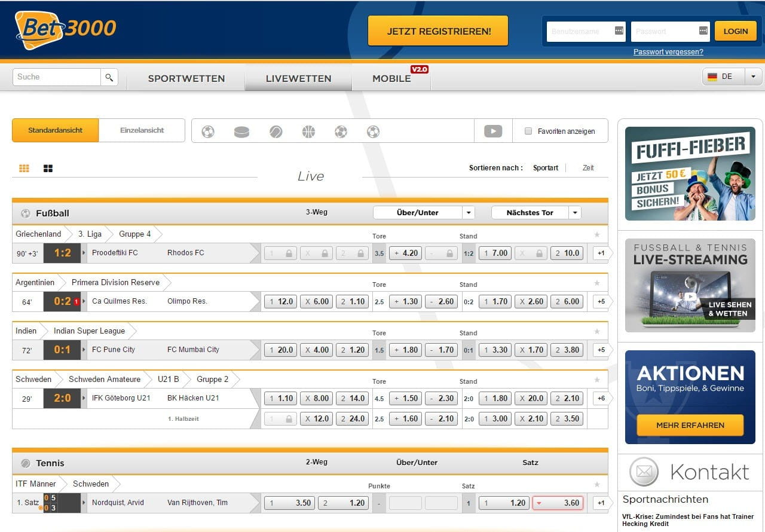Open the live stream video icon
765x532 pixels.
pyautogui.click(x=493, y=131)
